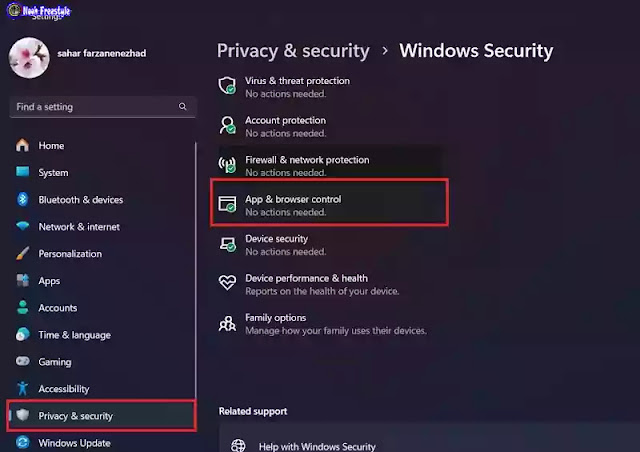
Task: Click the Accessibility figure icon
Action: pyautogui.click(x=22, y=388)
